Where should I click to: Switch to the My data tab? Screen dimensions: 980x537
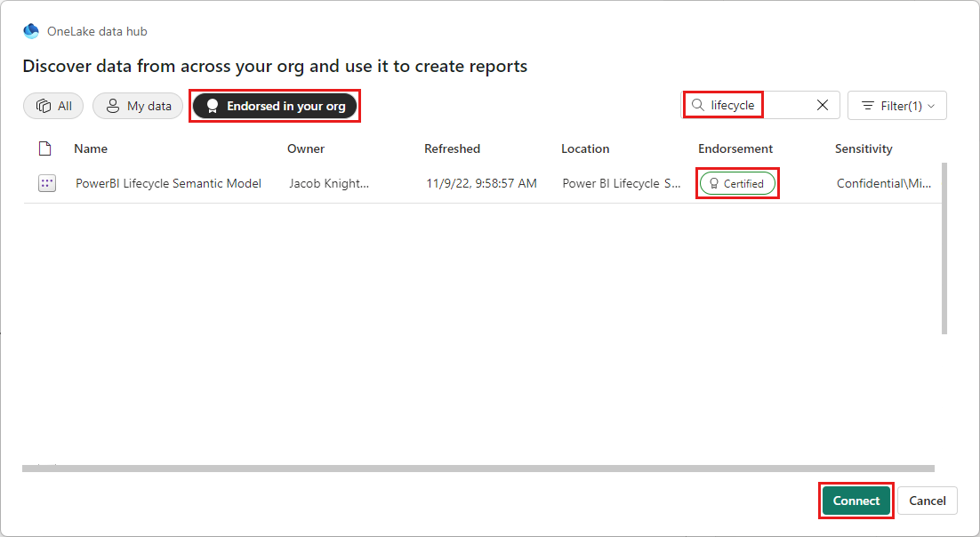pos(138,106)
